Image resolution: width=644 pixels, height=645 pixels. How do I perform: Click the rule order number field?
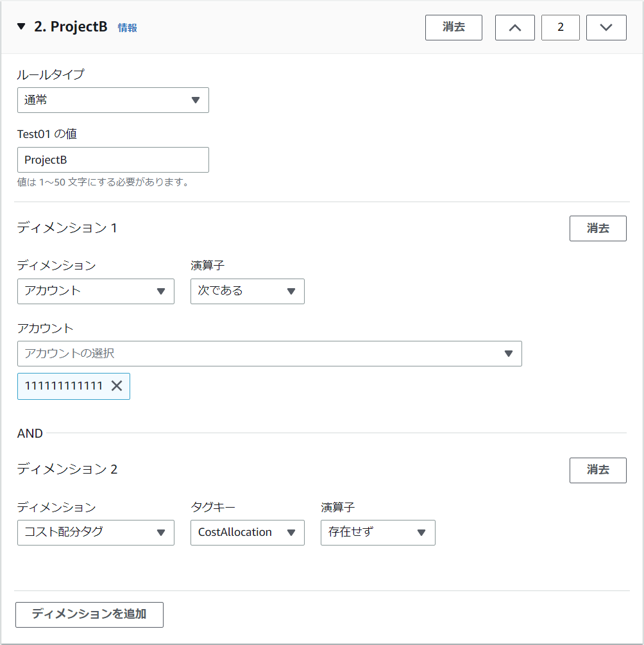[x=560, y=28]
